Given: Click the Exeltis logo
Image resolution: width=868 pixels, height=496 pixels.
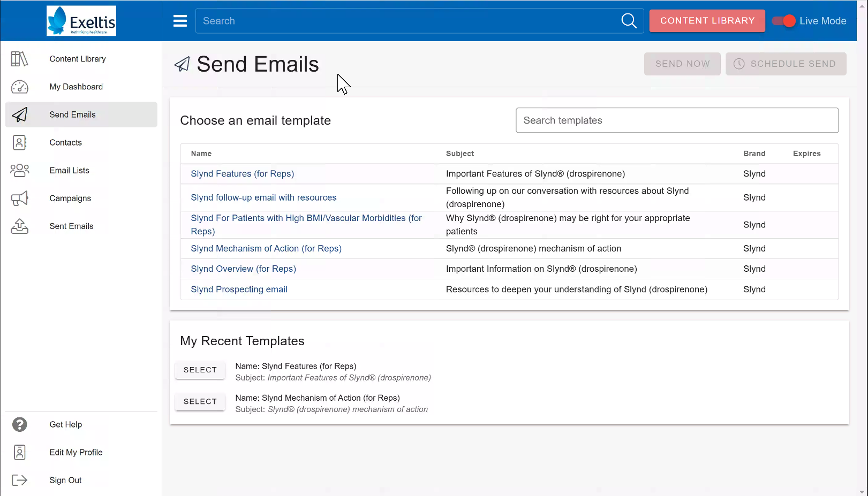Looking at the screenshot, I should [x=81, y=21].
